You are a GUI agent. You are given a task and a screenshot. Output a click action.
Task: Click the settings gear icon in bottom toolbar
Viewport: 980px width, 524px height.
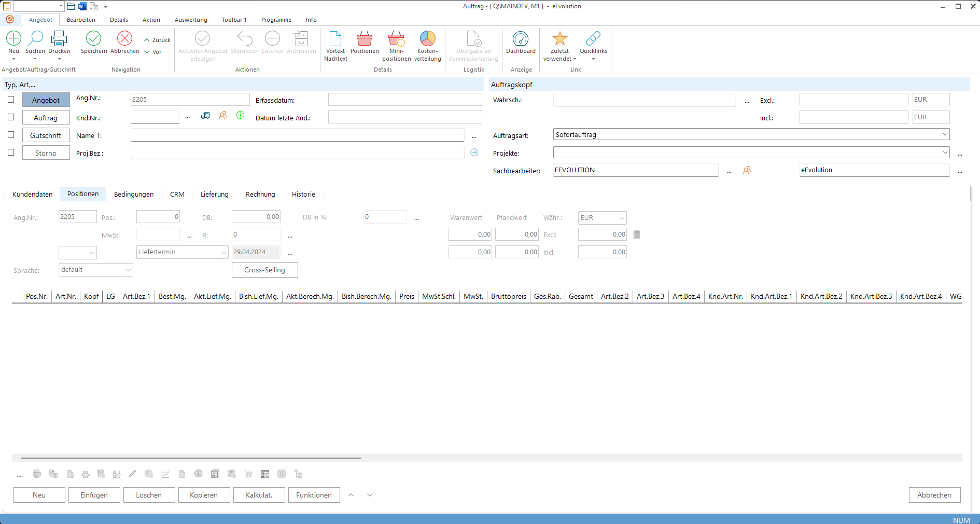pos(86,474)
